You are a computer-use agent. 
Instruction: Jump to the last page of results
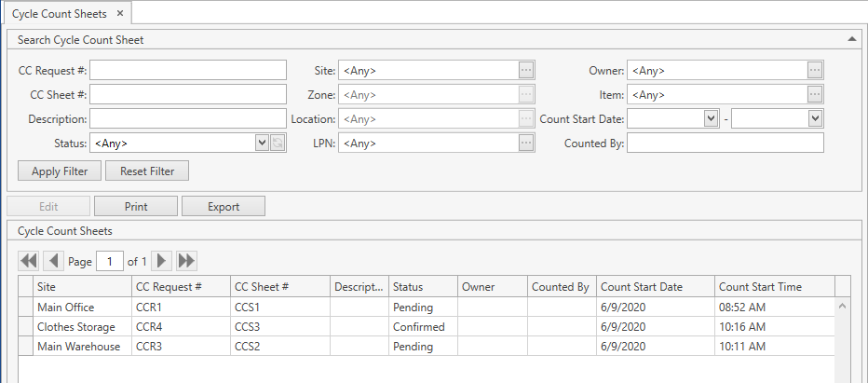pos(186,262)
